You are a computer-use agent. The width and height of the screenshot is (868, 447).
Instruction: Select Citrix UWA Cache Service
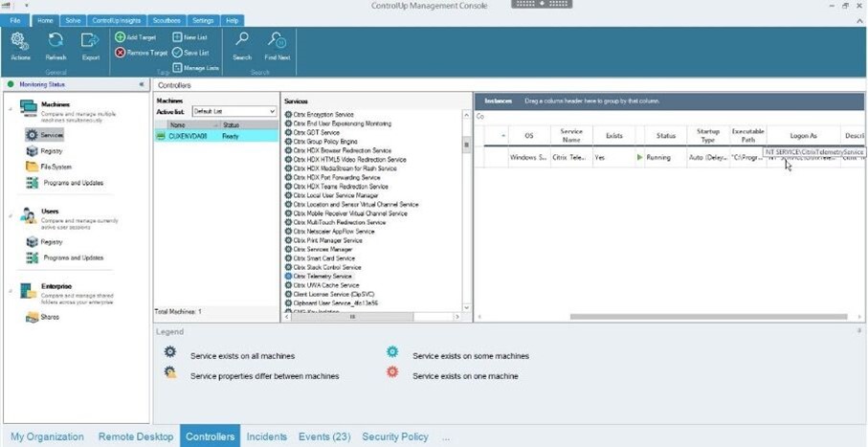tap(322, 285)
